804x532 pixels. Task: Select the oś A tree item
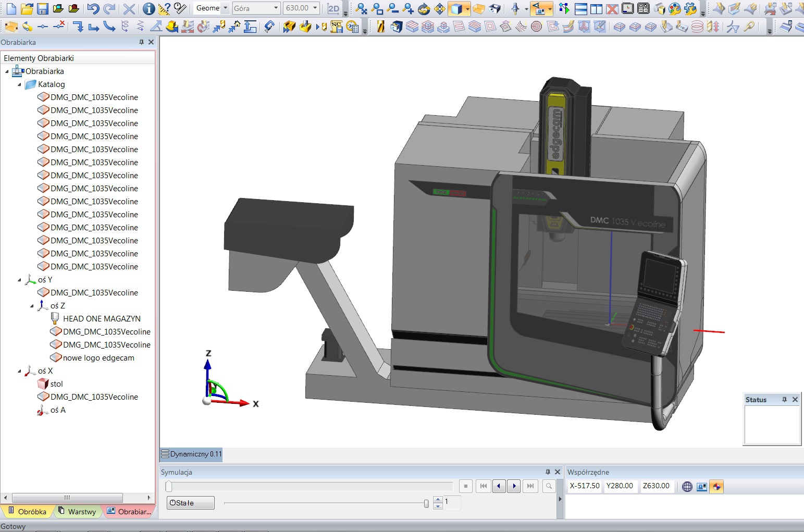[58, 410]
